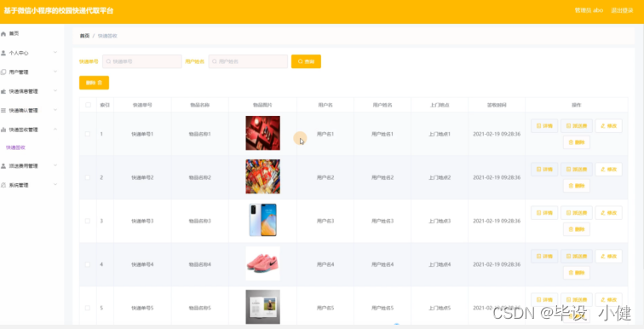This screenshot has width=644, height=329.
Task: Check the checkbox for row 3
Action: coord(88,221)
